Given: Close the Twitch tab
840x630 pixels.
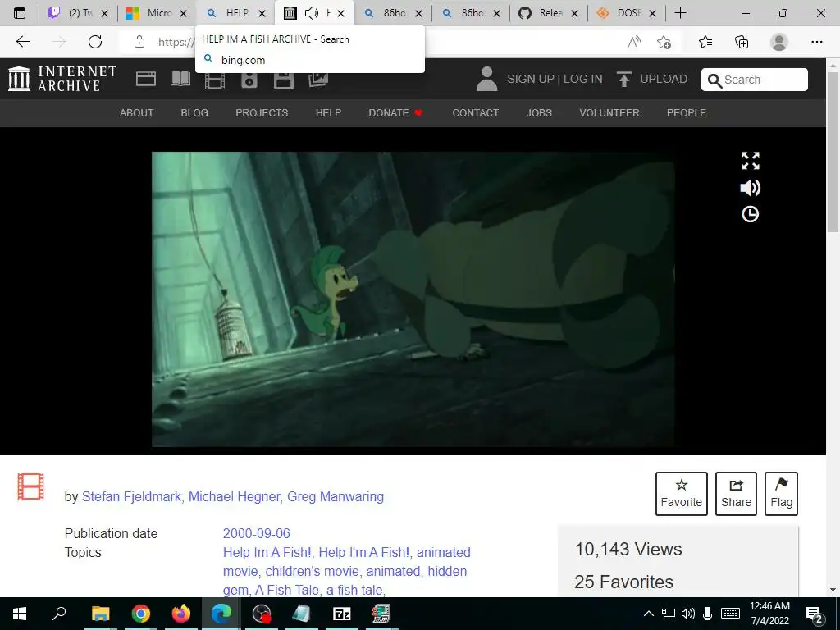Looking at the screenshot, I should click(105, 13).
